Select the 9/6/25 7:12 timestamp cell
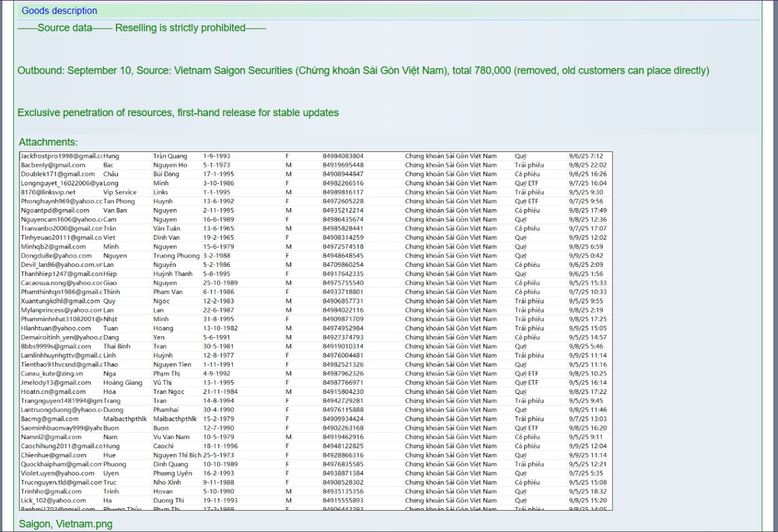 [586, 156]
